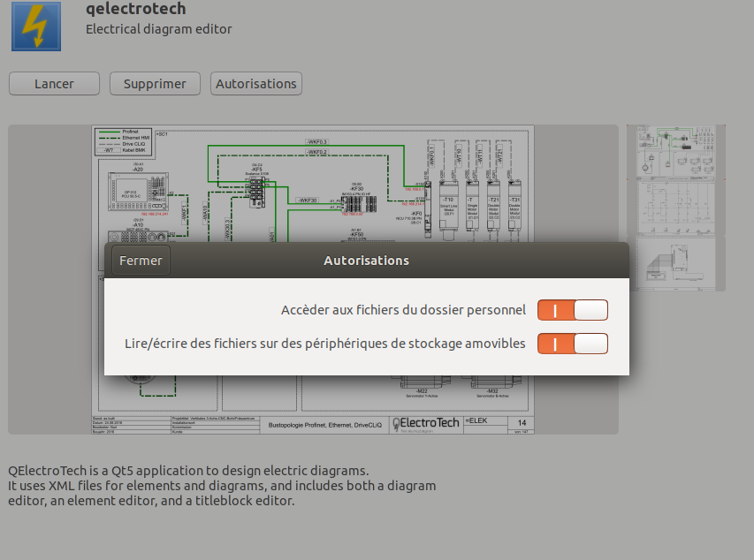
Task: Close the dialog with Fermer
Action: click(141, 261)
